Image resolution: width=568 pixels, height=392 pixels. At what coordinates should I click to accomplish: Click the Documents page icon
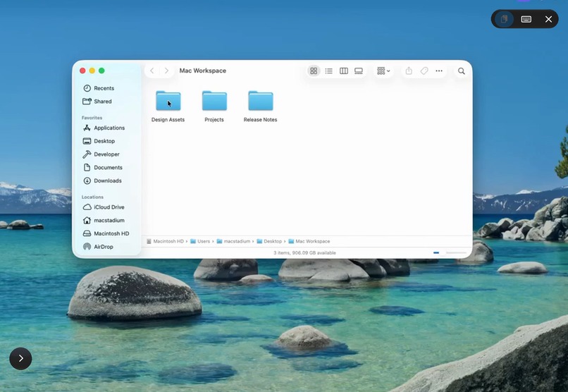pos(87,167)
